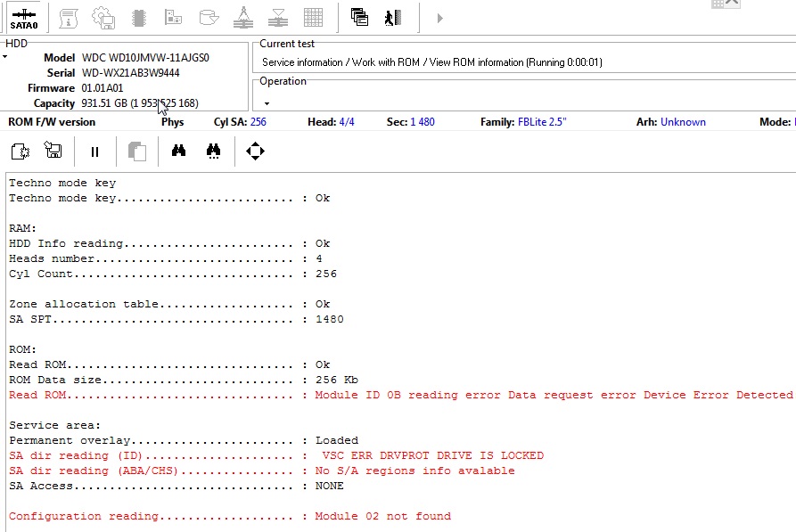This screenshot has height=532, width=796.
Task: Click the model name WDC WD10JMVW-11AJGS0
Action: [x=145, y=57]
